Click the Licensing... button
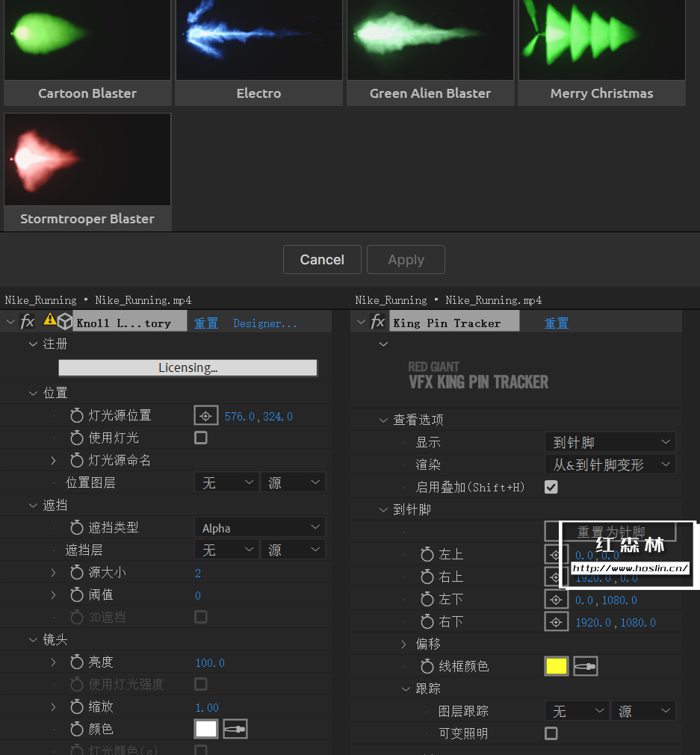Viewport: 700px width, 755px height. (x=188, y=367)
